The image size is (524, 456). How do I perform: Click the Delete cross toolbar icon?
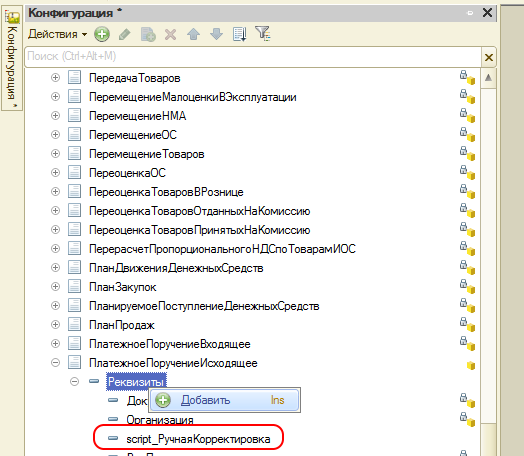coord(170,34)
